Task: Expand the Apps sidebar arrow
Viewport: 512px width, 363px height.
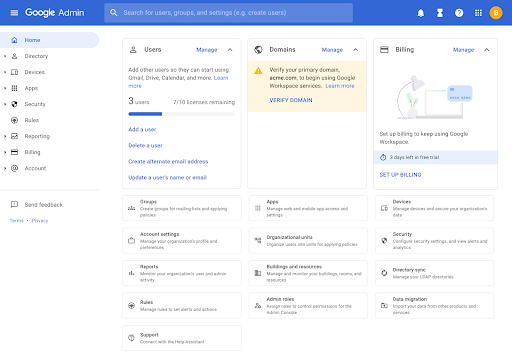Action: pos(5,88)
